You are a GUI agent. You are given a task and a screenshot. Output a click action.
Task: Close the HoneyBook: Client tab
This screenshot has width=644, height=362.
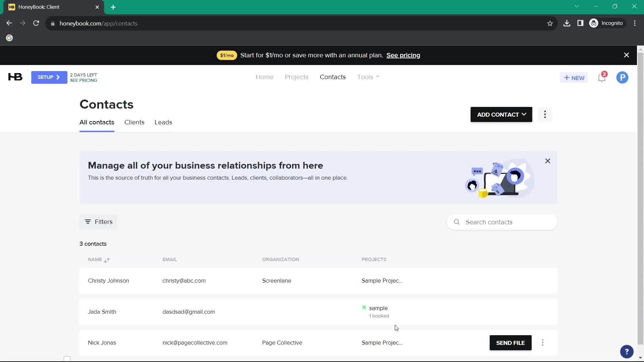(97, 7)
